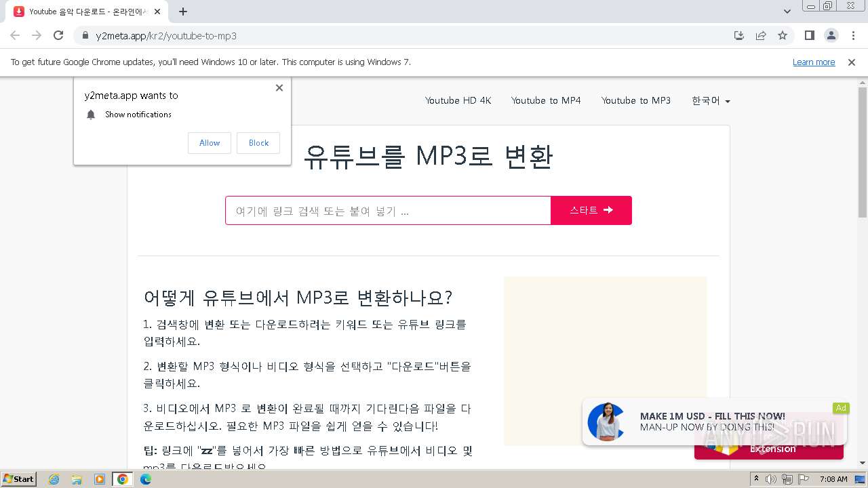This screenshot has width=868, height=488.
Task: Click the 어떻게 유튜브에서 MP3로 변환하나요 heading
Action: [298, 298]
